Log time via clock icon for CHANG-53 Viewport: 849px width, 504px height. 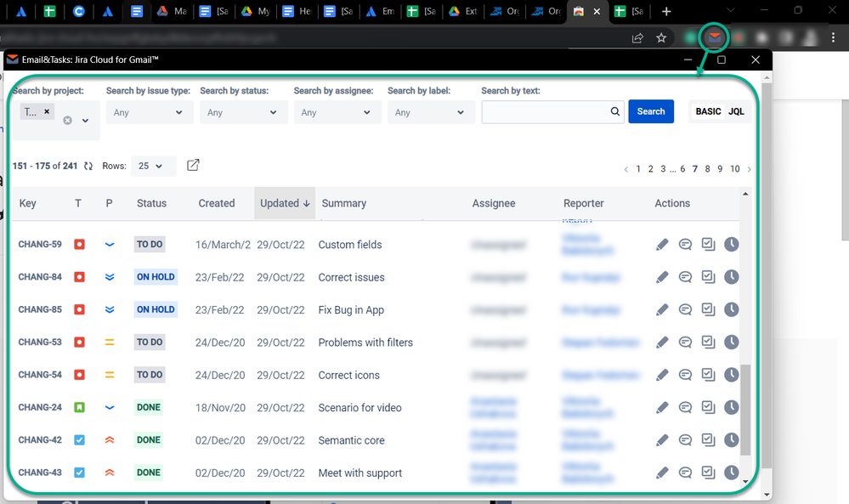(732, 342)
